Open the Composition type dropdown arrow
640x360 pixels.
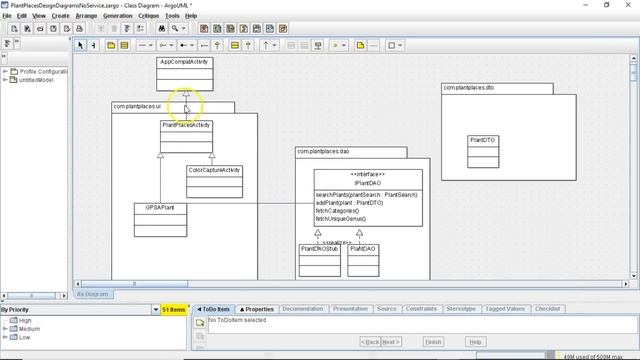(x=192, y=45)
